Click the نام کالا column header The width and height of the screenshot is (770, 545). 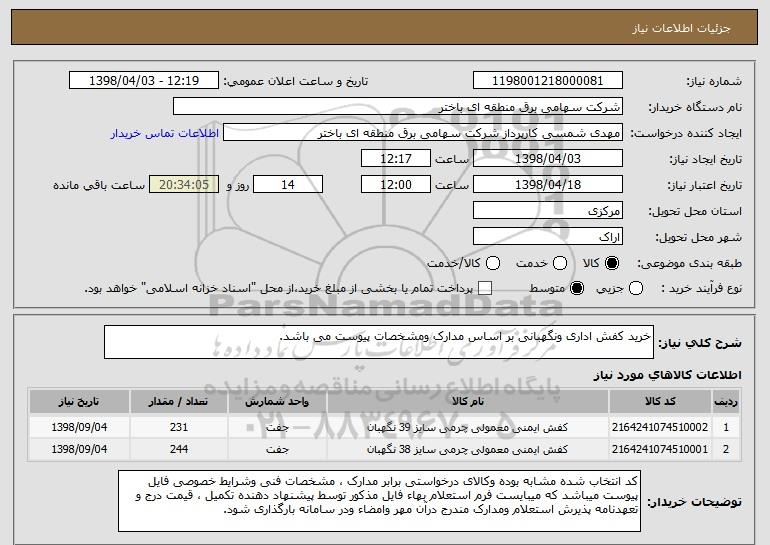[x=468, y=402]
